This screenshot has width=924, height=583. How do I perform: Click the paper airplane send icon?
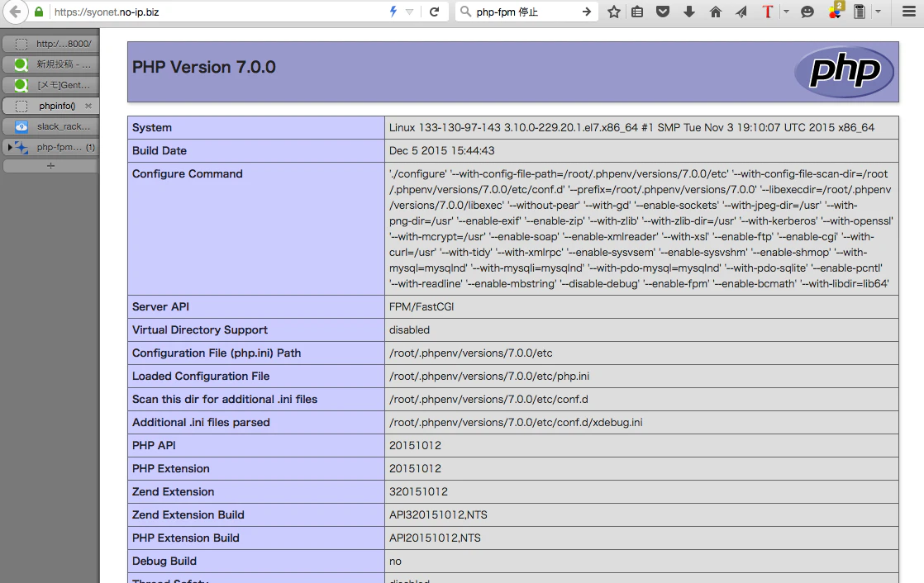coord(741,12)
